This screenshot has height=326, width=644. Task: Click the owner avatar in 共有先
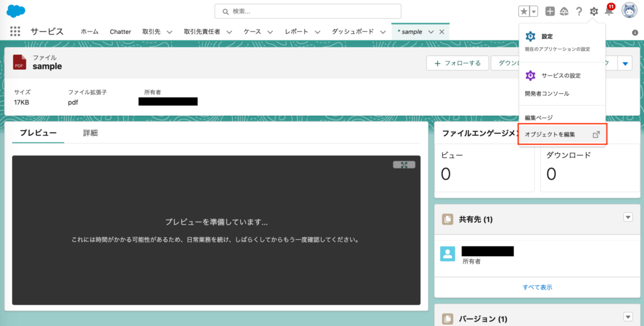click(x=448, y=254)
